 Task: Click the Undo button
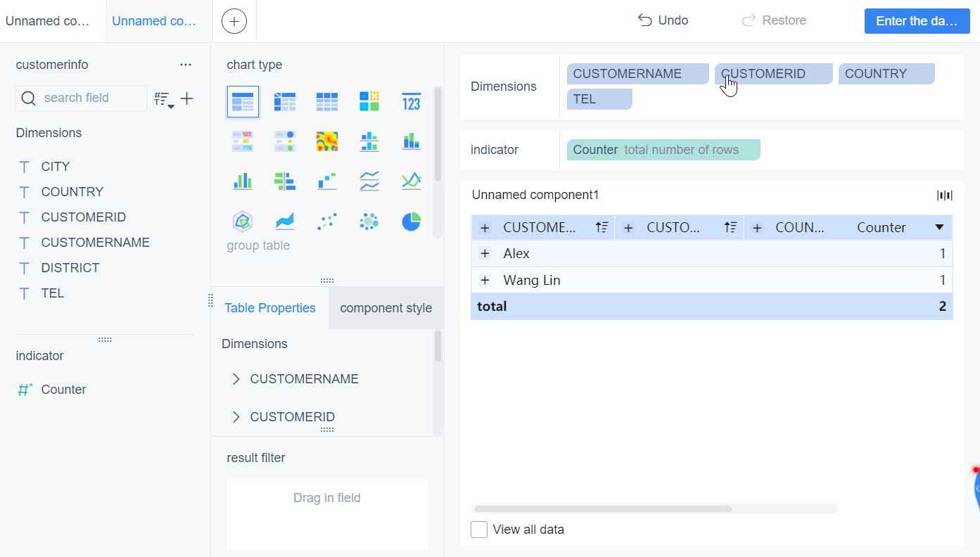[662, 20]
